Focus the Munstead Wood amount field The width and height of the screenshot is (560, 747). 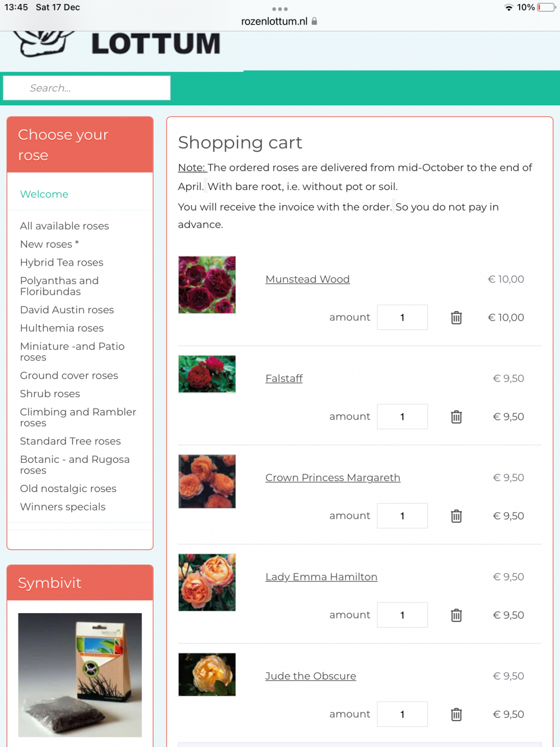402,318
